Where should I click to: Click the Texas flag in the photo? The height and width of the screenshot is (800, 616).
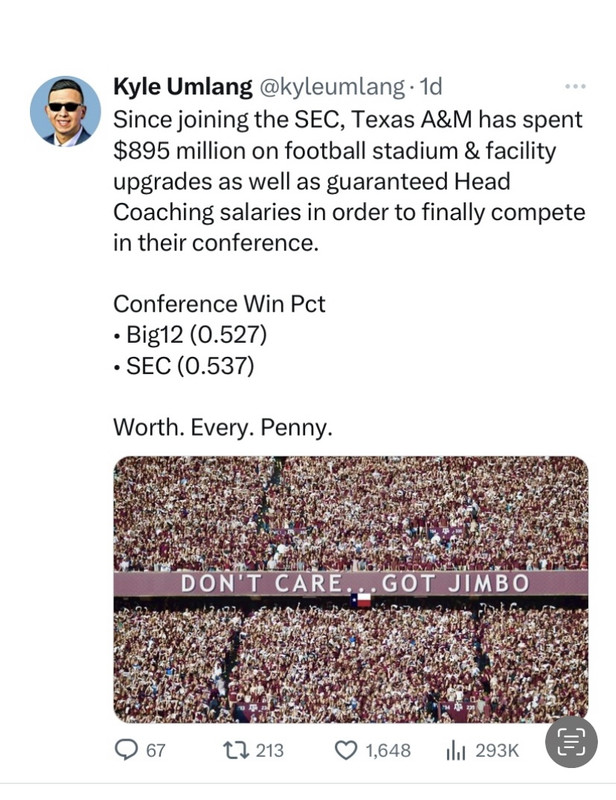(x=362, y=600)
